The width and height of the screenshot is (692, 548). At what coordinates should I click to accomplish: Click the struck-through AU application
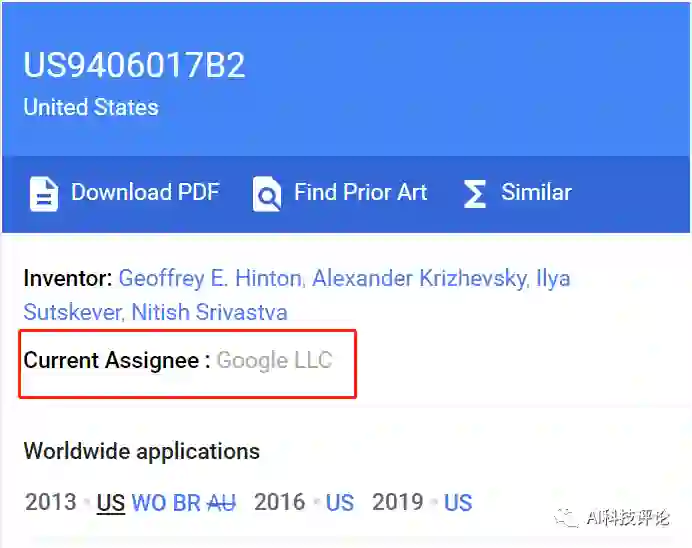point(221,502)
